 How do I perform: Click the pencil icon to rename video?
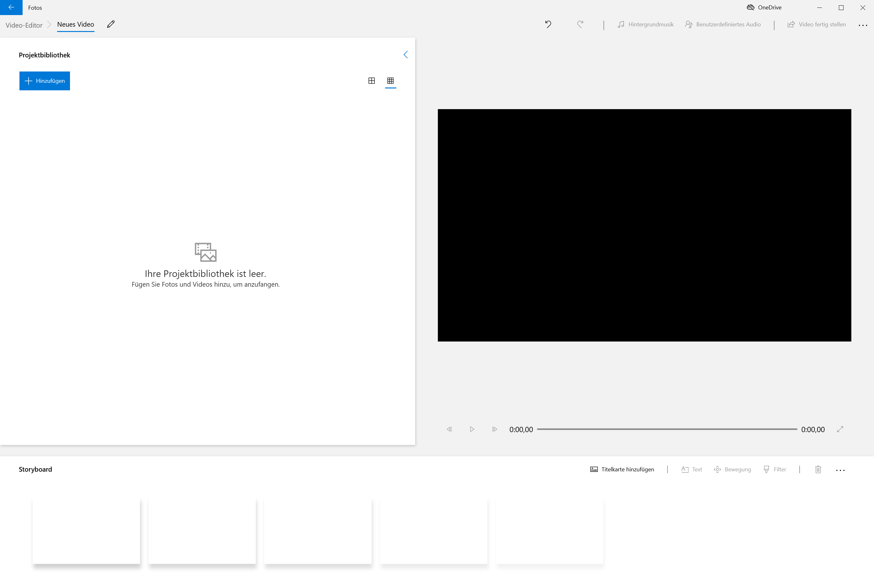[111, 24]
